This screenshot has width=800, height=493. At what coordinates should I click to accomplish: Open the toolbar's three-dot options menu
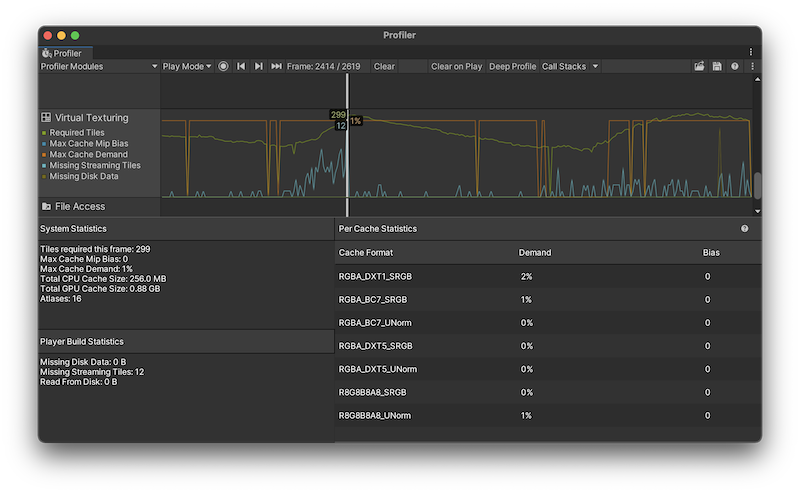752,67
